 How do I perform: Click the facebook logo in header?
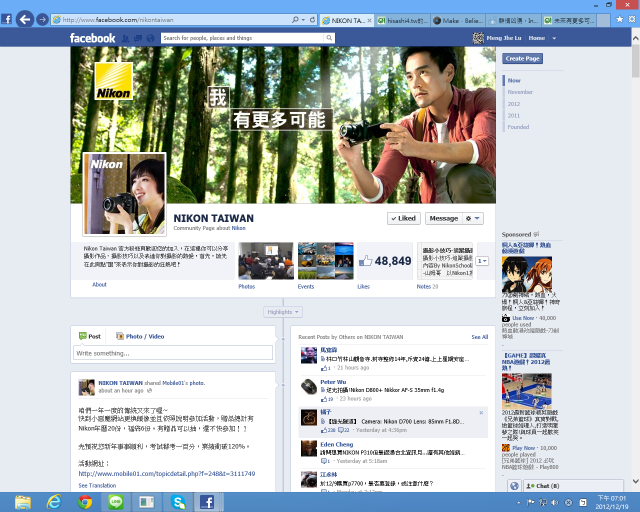click(x=93, y=38)
